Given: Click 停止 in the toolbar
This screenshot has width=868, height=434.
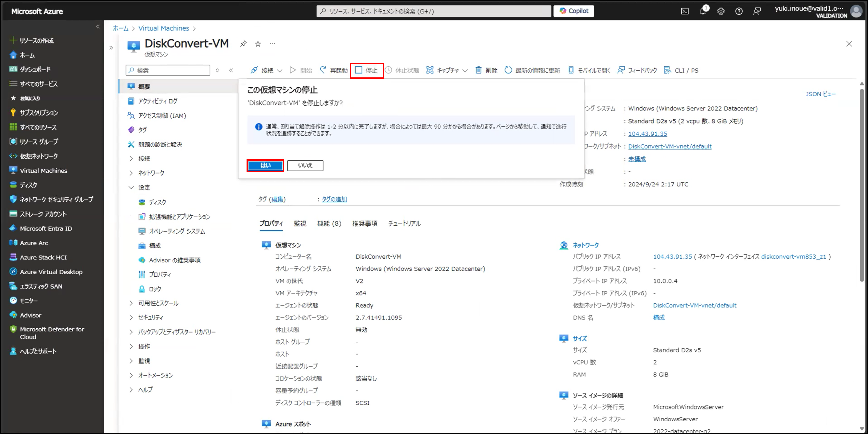Looking at the screenshot, I should [x=367, y=70].
